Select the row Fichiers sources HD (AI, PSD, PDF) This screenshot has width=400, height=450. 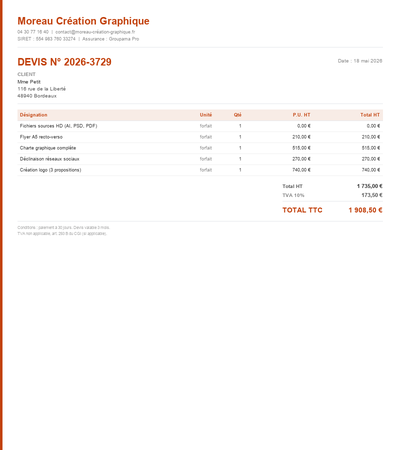pyautogui.click(x=200, y=126)
